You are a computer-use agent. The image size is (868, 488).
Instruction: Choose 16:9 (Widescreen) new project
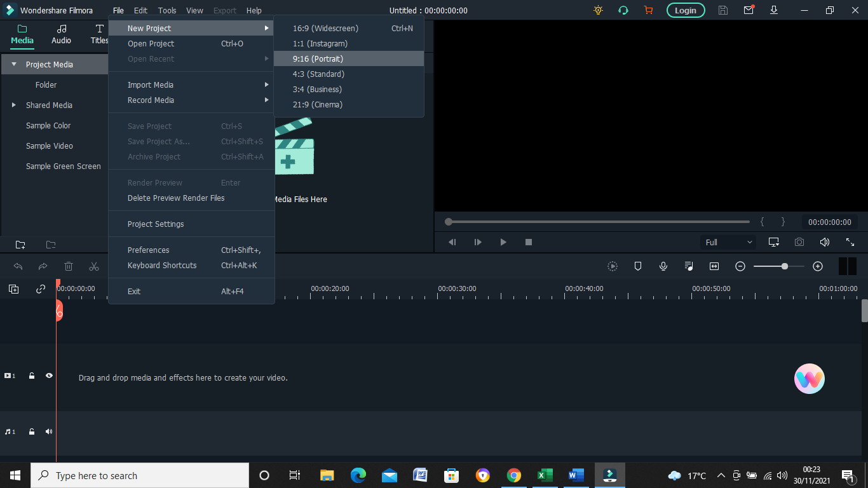coord(349,28)
